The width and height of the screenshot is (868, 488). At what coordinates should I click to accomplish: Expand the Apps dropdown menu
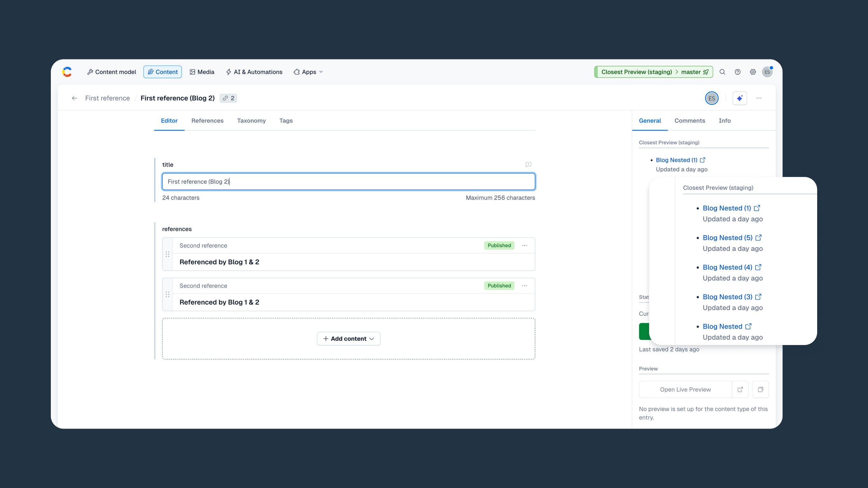(308, 72)
